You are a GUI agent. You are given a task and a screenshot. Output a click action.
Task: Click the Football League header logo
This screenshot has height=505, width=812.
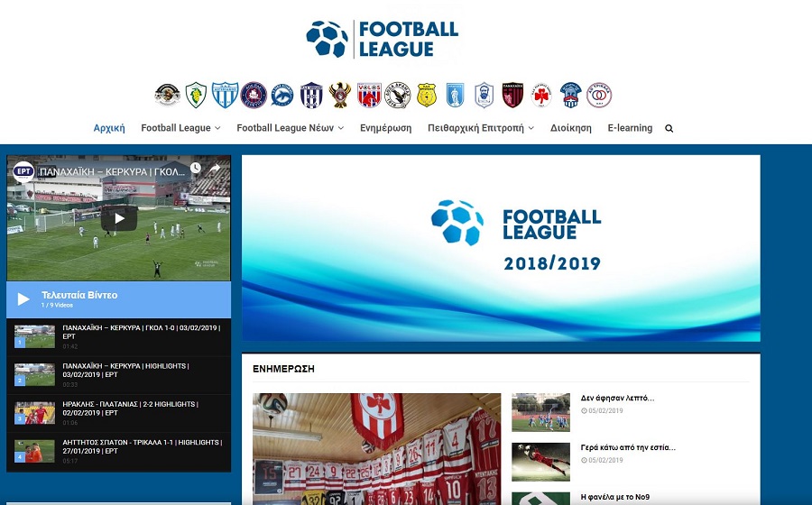(x=383, y=40)
